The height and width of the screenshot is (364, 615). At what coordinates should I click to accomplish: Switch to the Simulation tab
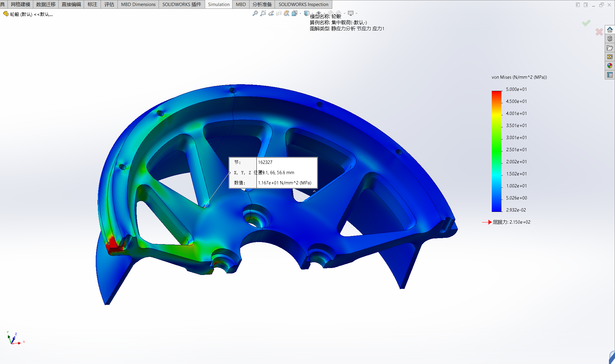[219, 4]
